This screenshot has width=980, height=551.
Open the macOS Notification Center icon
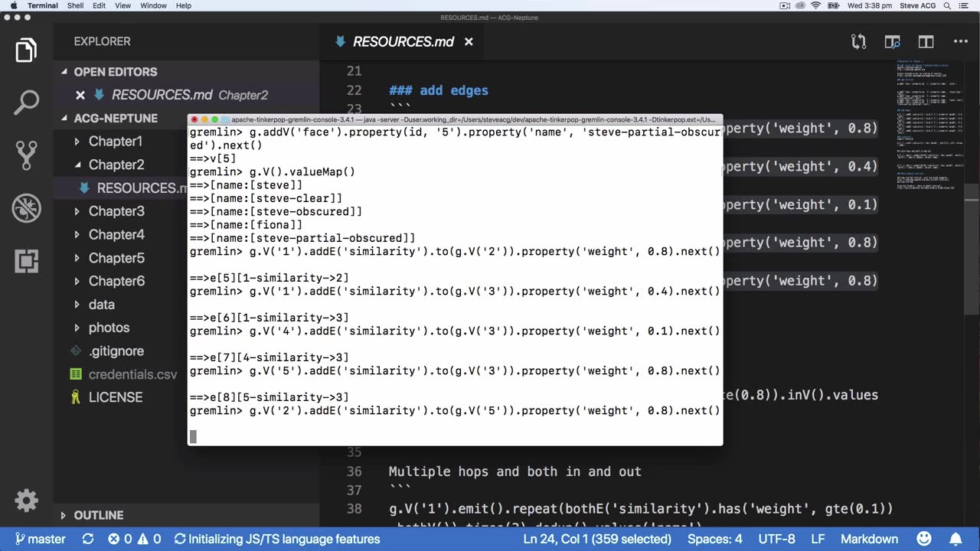tap(965, 5)
